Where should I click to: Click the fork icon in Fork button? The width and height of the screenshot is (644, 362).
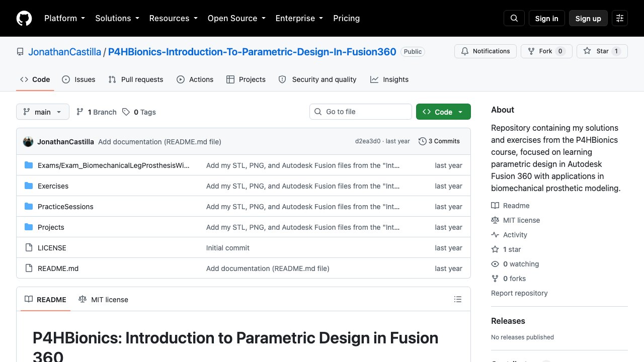pyautogui.click(x=531, y=51)
